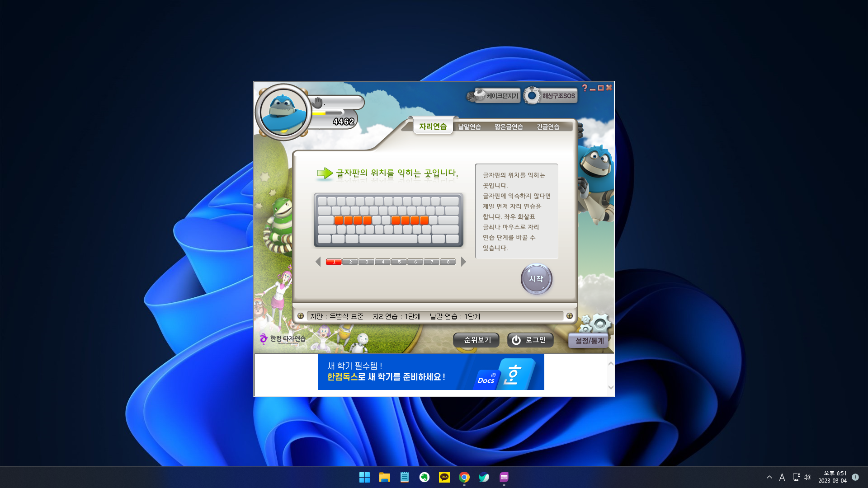Open help with the question mark icon
Viewport: 868px width, 488px height.
(585, 88)
